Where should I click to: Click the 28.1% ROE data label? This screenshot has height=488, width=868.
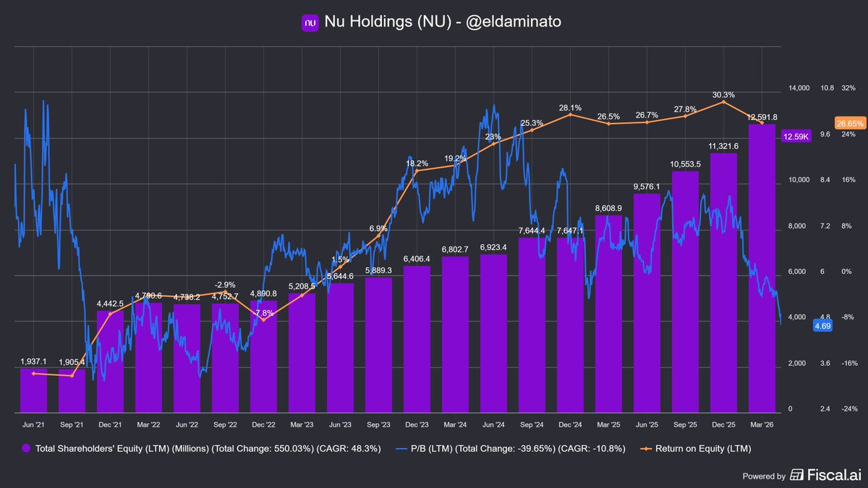coord(570,107)
